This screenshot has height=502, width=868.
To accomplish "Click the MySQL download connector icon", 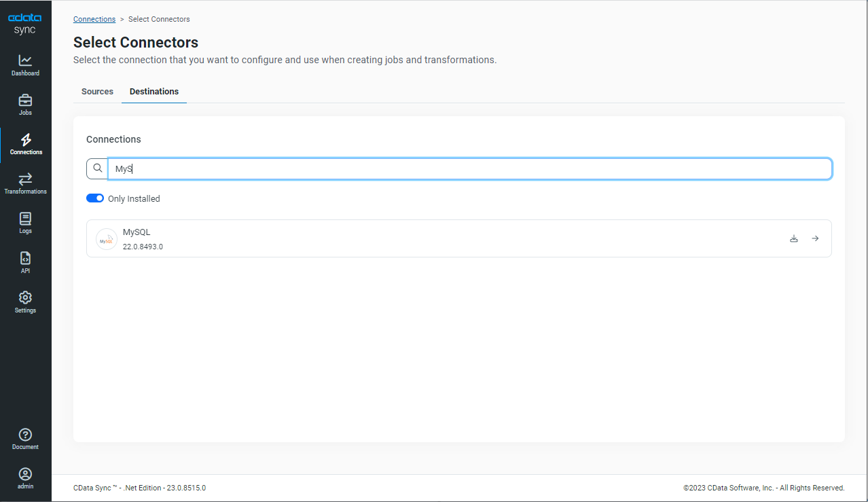I will tap(793, 238).
